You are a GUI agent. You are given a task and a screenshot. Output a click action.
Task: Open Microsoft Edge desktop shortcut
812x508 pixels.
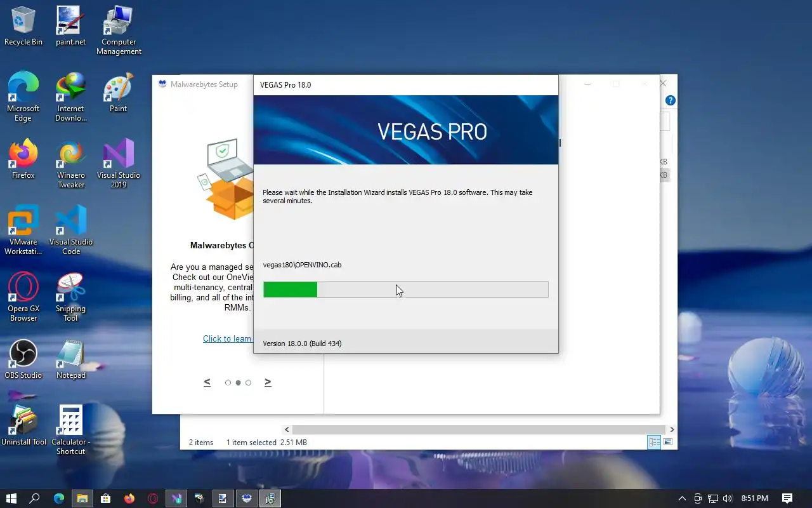(x=23, y=97)
